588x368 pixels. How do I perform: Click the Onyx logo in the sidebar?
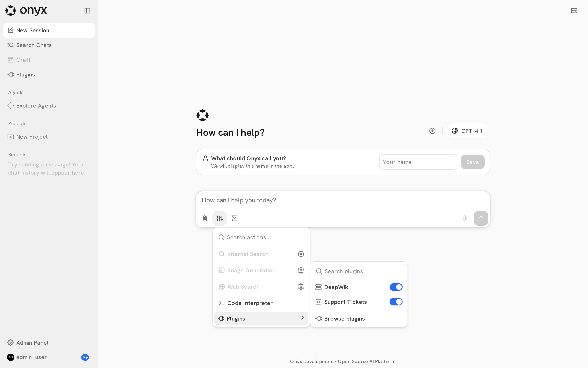(26, 11)
